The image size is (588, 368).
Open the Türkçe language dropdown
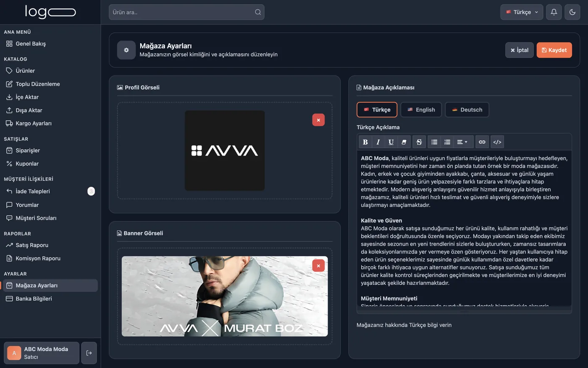(522, 12)
